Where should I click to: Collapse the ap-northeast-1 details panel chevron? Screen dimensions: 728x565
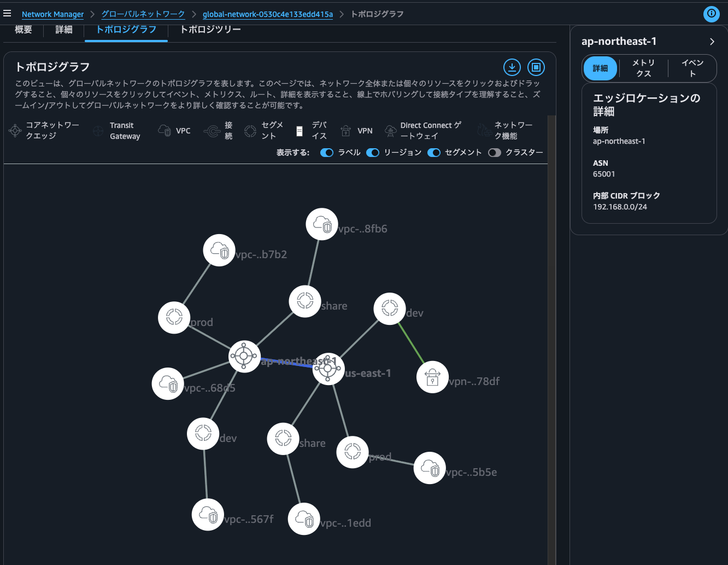pyautogui.click(x=712, y=42)
